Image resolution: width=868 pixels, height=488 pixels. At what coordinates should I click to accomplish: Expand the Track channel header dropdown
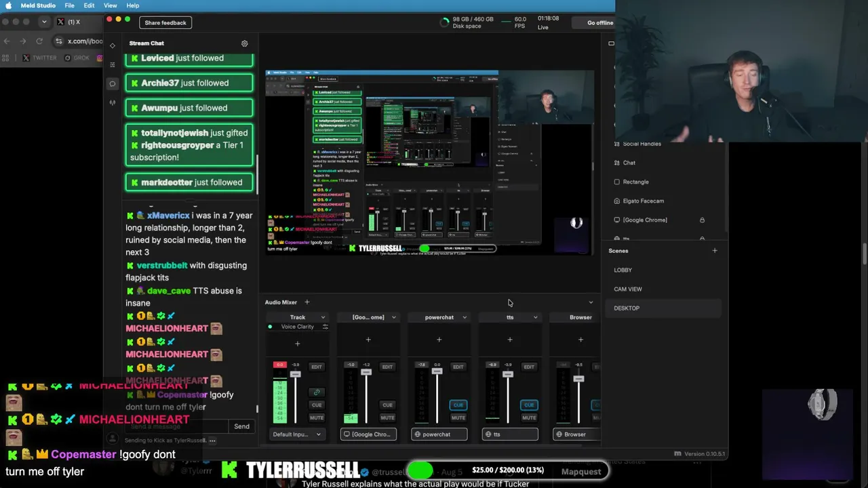coord(323,317)
